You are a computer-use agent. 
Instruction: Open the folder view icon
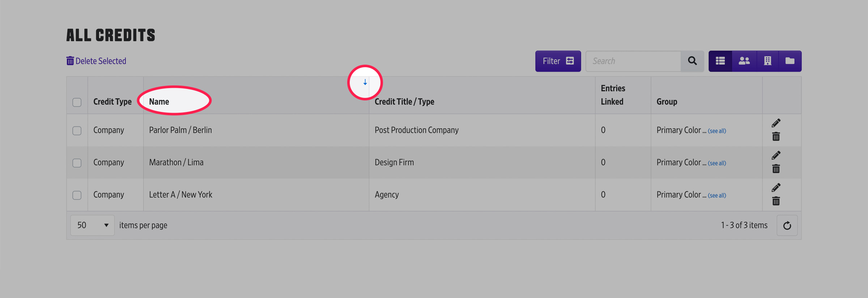click(790, 61)
